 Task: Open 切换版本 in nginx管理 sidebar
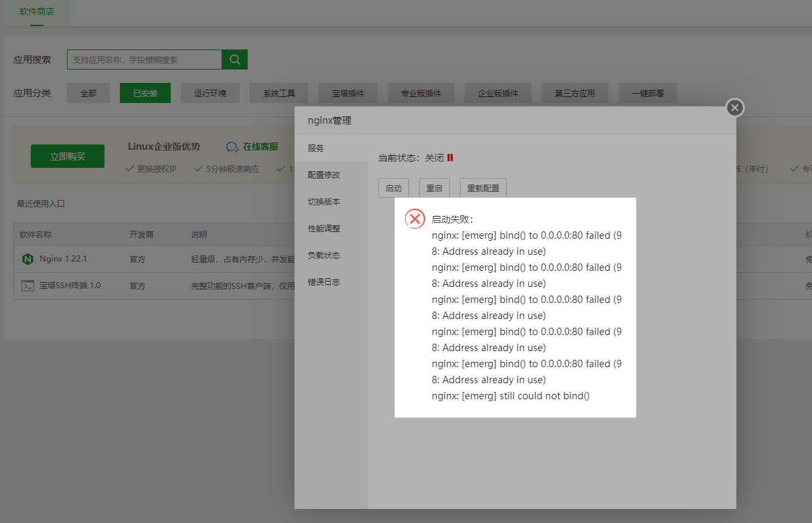tap(331, 201)
